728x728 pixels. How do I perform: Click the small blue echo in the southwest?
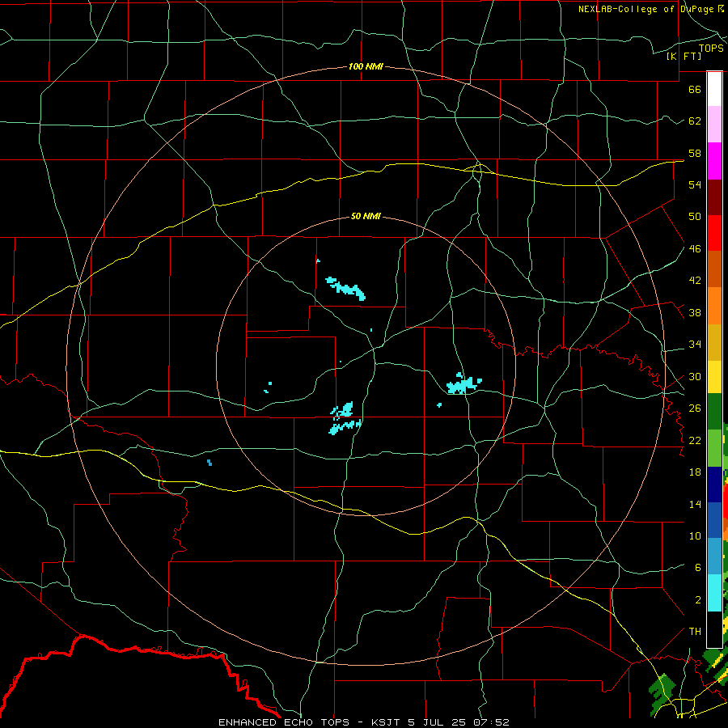210,463
